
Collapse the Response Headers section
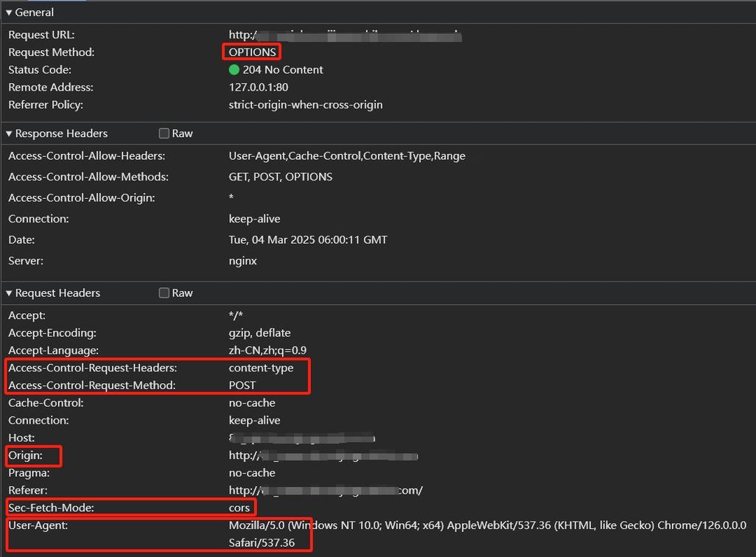pos(9,133)
